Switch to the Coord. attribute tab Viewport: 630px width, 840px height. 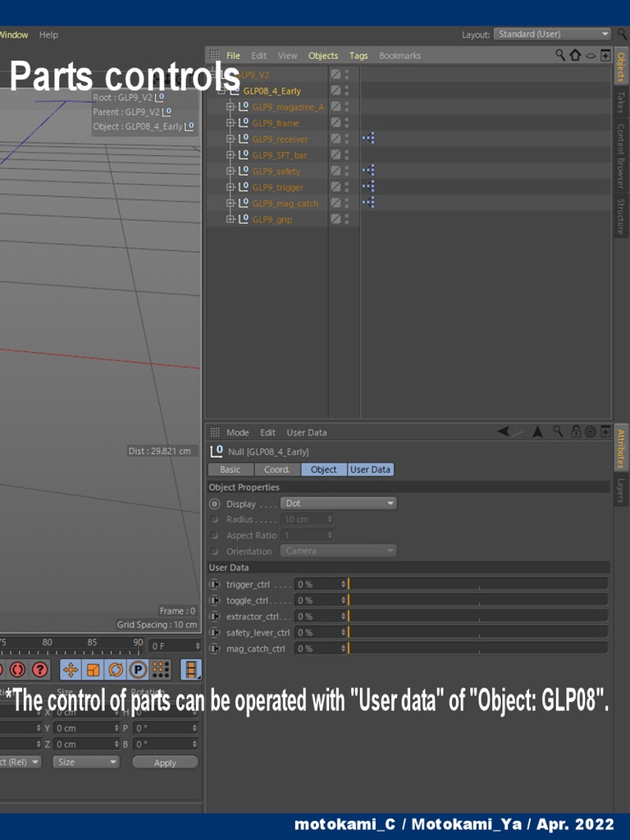[x=277, y=469]
